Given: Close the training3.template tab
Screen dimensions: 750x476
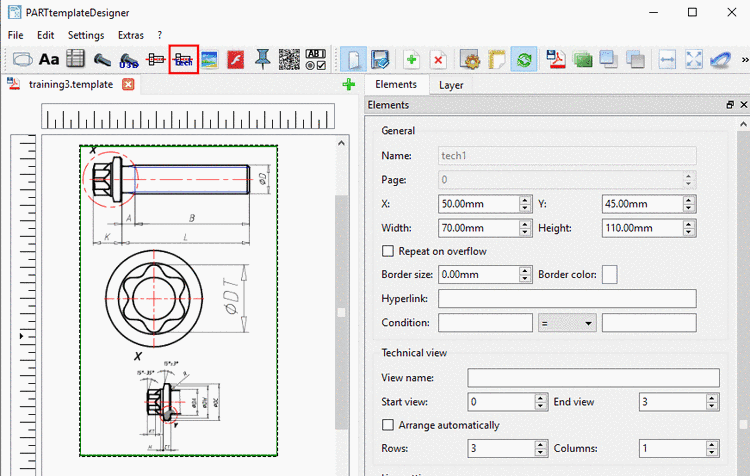Looking at the screenshot, I should (128, 85).
